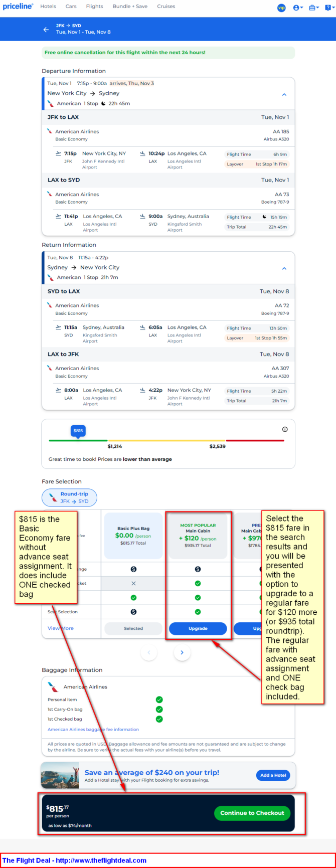Open the price gauge info icon
Screen dimensions: 336x868
(285, 429)
